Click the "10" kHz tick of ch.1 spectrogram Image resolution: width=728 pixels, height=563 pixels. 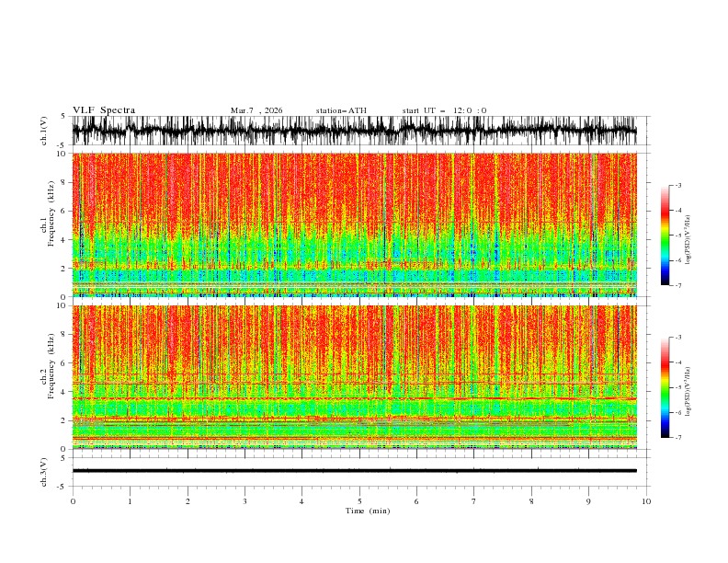point(62,154)
